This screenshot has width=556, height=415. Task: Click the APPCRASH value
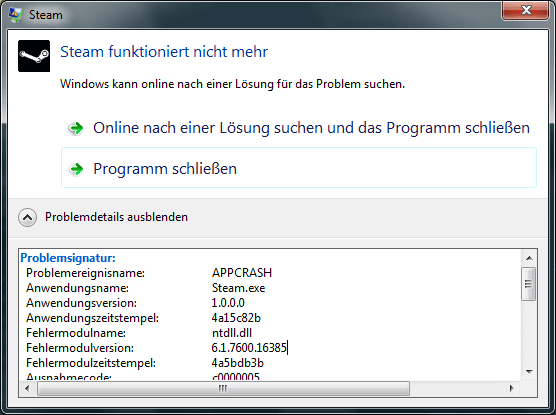242,273
